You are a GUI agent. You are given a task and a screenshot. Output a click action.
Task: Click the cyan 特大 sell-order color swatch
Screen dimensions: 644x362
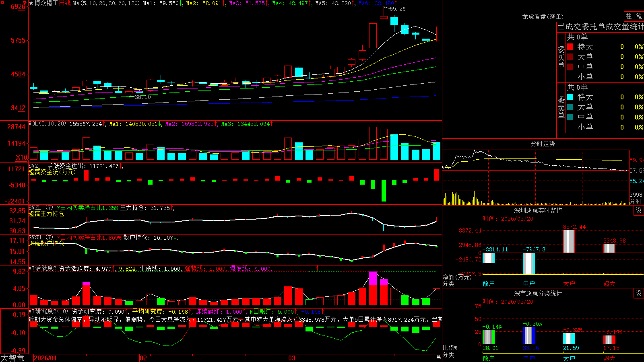(570, 97)
